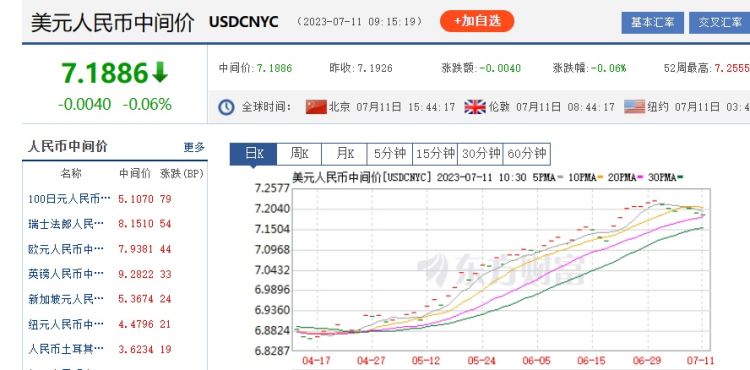The height and width of the screenshot is (370, 750).
Task: Click the 30PMA green legend marker
Action: (x=681, y=178)
